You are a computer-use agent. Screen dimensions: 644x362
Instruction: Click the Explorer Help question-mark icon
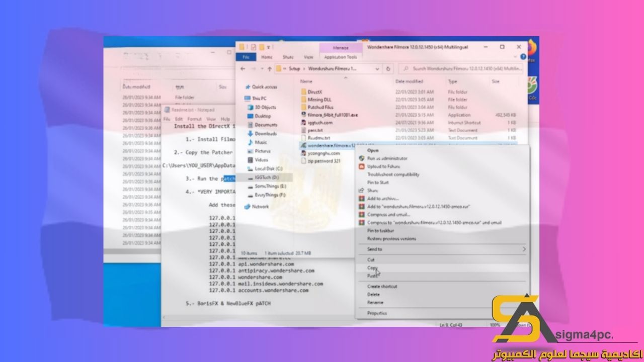(x=522, y=57)
